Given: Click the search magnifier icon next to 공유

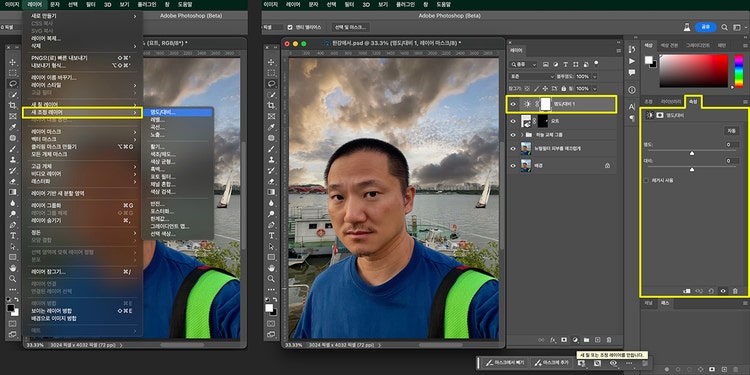Looking at the screenshot, I should pos(724,27).
